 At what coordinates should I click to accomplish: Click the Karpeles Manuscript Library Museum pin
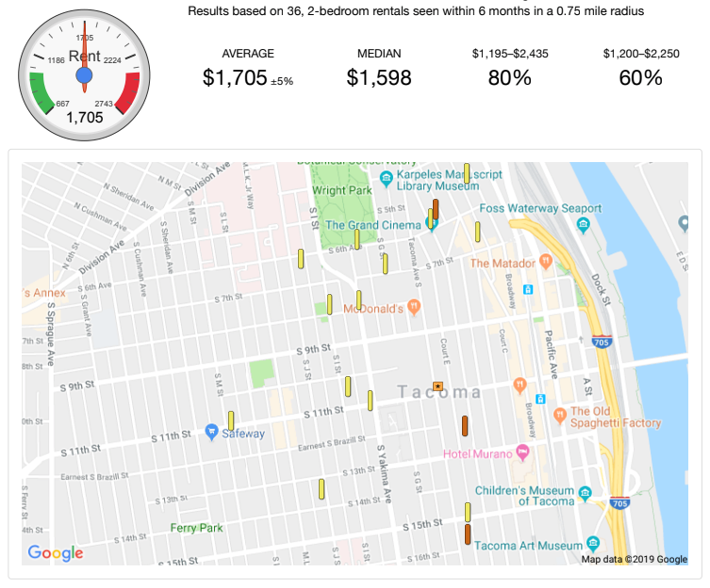point(386,178)
